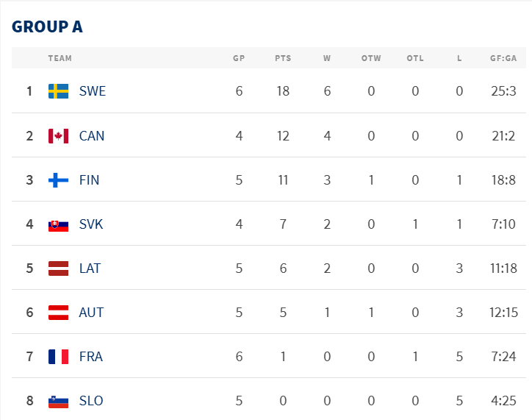Click the GF:GA column header
532x420 pixels.
504,59
